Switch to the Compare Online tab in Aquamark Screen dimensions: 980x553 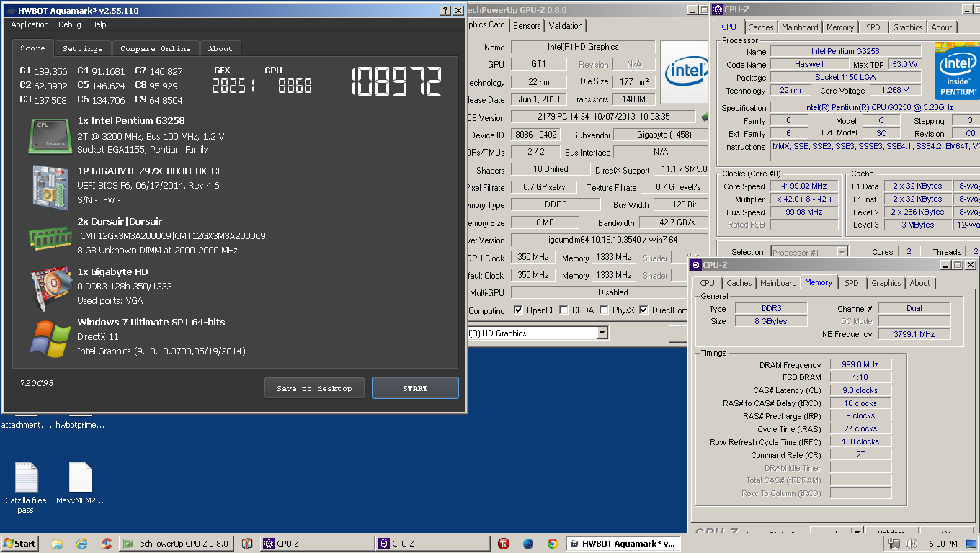(x=156, y=48)
